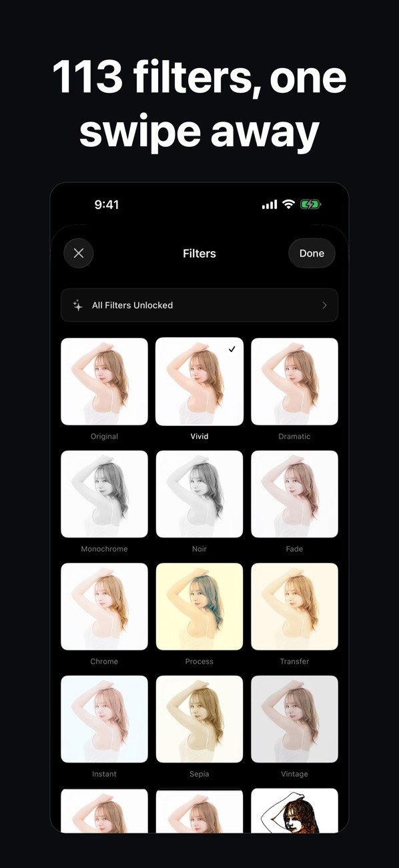Image resolution: width=399 pixels, height=868 pixels.
Task: Tap the 9:41 clock in status bar
Action: click(106, 204)
